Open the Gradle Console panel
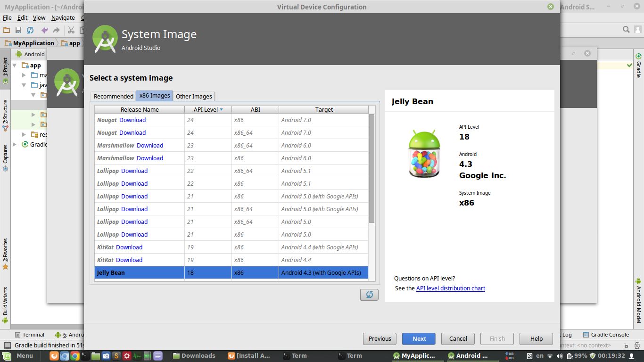Viewport: 644px width, 362px height. point(606,335)
